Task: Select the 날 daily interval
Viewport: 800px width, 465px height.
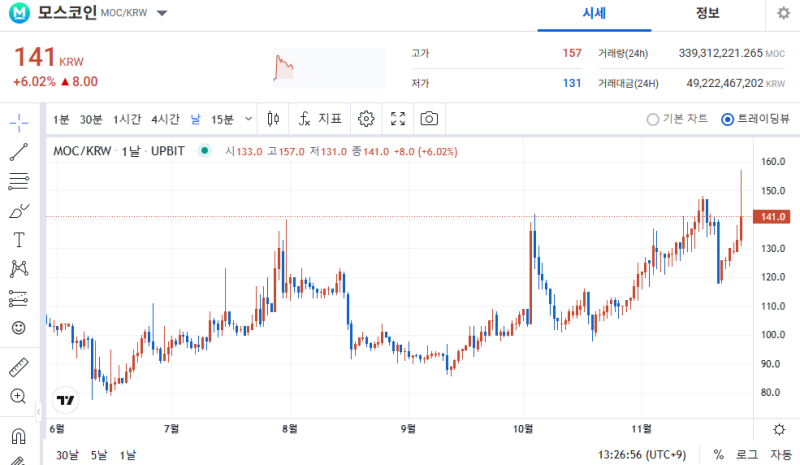Action: point(195,119)
